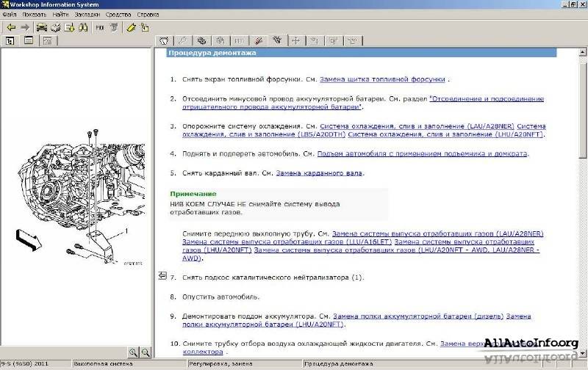The height and width of the screenshot is (370, 588).
Task: Open the wrench tools tab
Action: (183, 40)
